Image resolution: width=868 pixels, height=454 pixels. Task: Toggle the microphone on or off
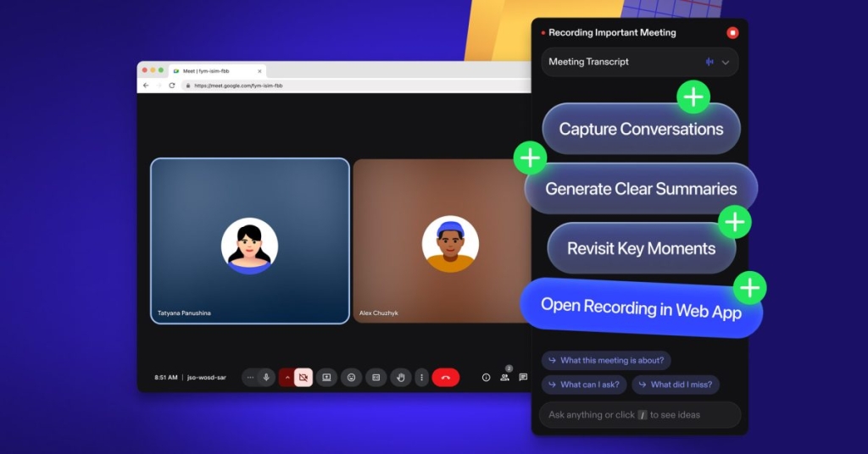[266, 378]
